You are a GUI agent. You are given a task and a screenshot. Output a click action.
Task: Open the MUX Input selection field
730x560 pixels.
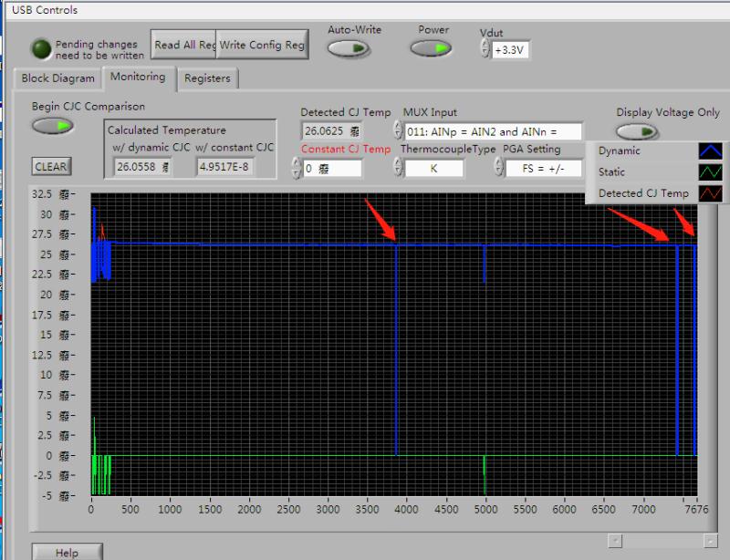[x=493, y=131]
